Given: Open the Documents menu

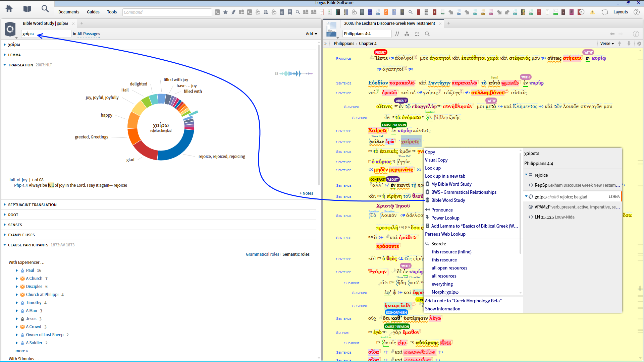Looking at the screenshot, I should [x=69, y=12].
